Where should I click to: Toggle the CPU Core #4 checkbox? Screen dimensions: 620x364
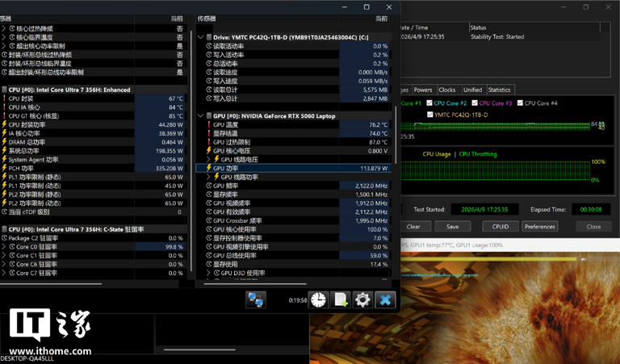tap(520, 103)
